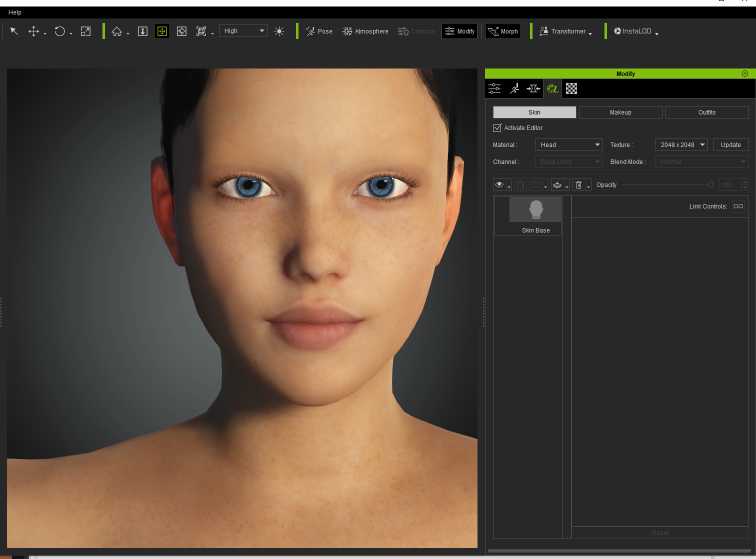
Task: Toggle the green camera pan tool
Action: [162, 31]
